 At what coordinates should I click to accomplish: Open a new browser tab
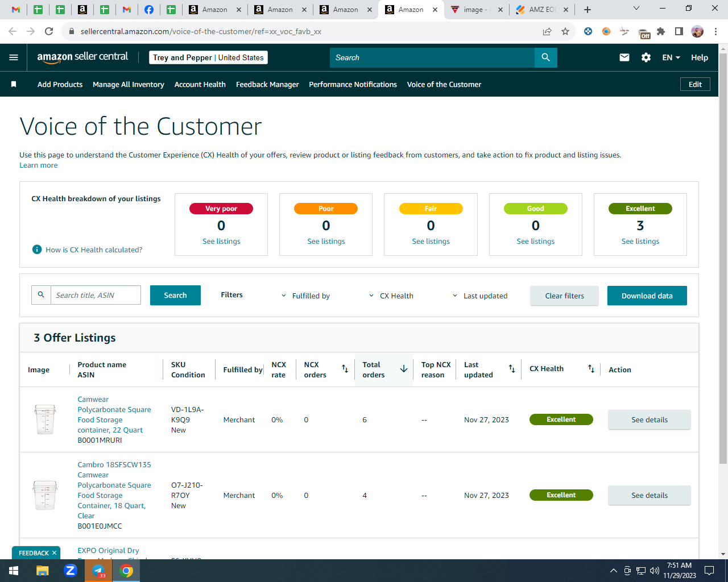(588, 10)
